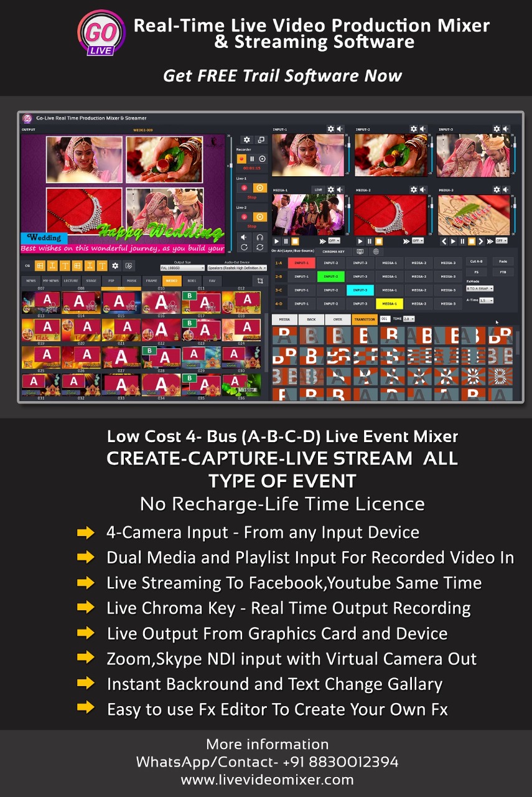Screen dimensions: 532x797
Task: Click the FTB button
Action: (x=503, y=273)
